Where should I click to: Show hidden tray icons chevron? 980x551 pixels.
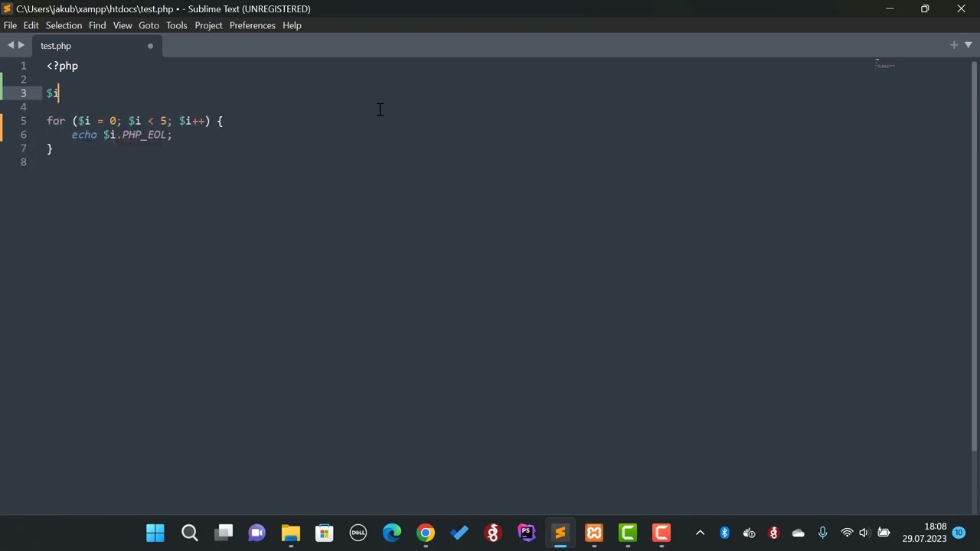(700, 533)
